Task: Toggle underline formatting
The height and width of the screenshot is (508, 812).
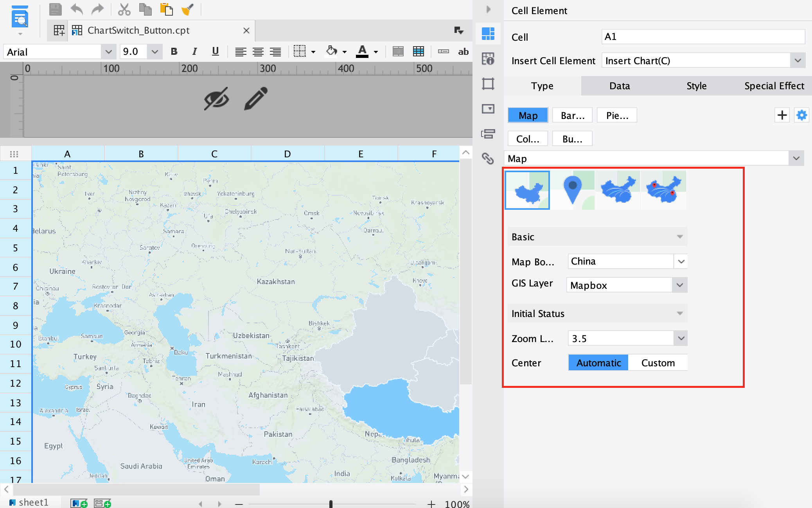Action: 215,51
